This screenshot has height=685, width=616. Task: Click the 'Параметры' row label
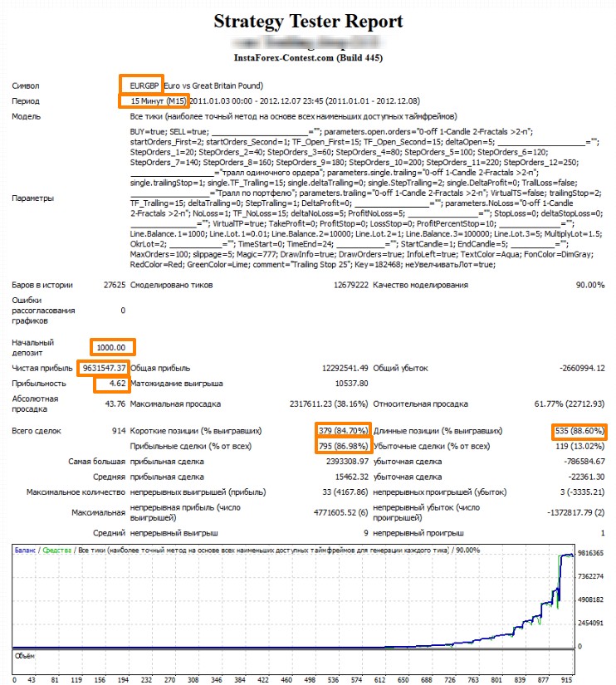tap(32, 198)
